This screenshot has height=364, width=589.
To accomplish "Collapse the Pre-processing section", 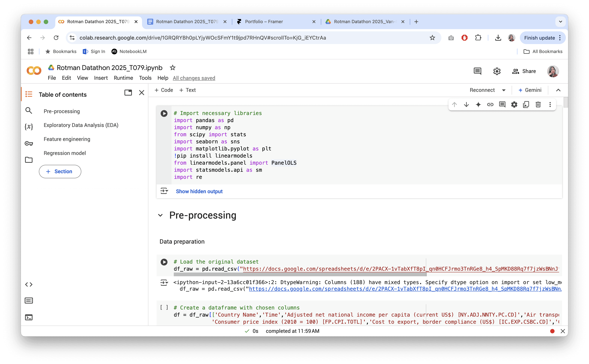I will [x=160, y=215].
